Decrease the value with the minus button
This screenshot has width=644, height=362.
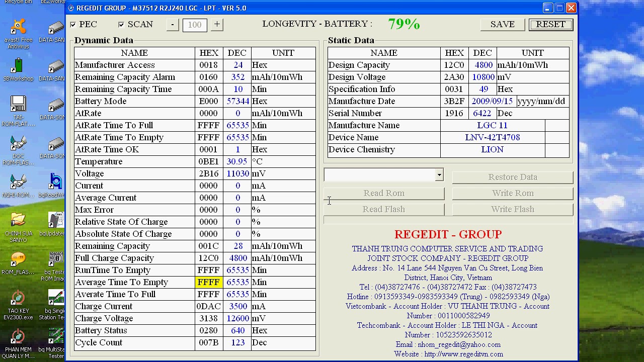173,24
